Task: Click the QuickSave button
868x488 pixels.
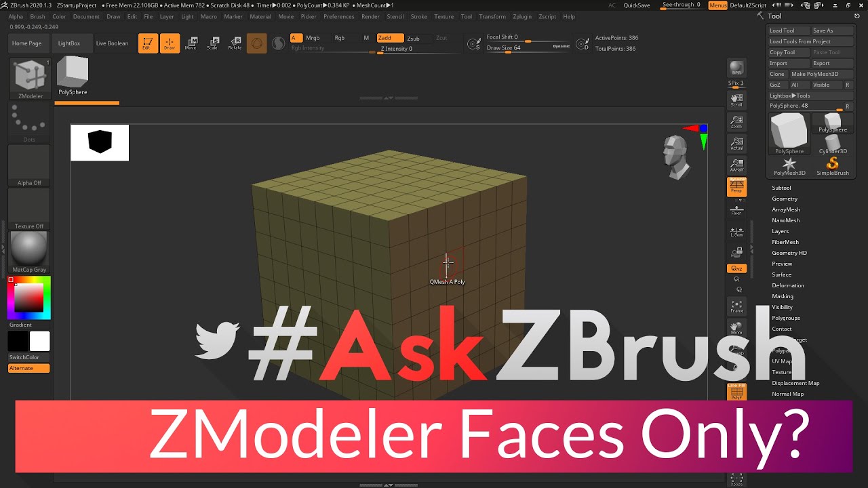Action: click(637, 5)
